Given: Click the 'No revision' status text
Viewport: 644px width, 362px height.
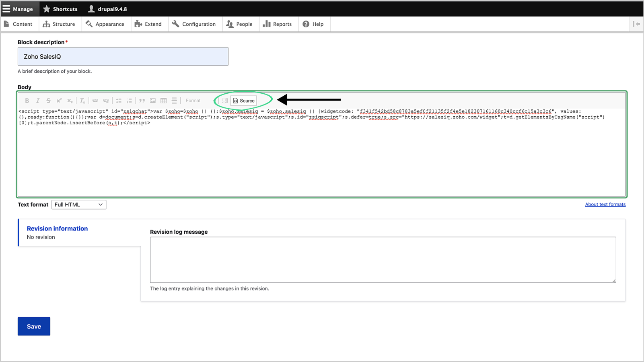Looking at the screenshot, I should tap(41, 237).
